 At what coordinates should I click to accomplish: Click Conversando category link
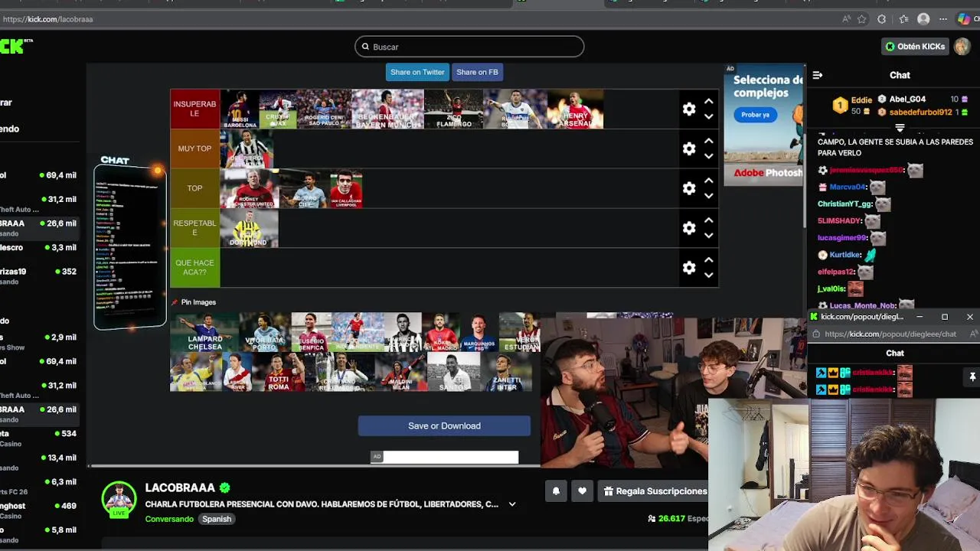pyautogui.click(x=169, y=519)
